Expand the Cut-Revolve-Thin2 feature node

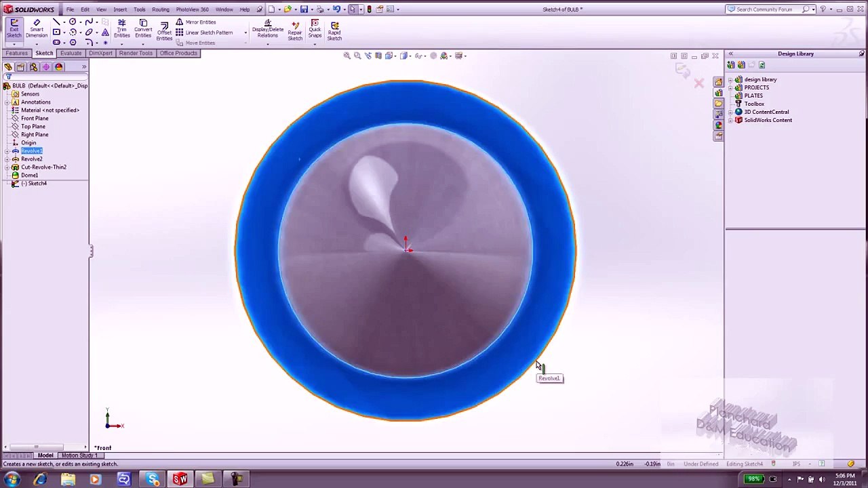7,167
